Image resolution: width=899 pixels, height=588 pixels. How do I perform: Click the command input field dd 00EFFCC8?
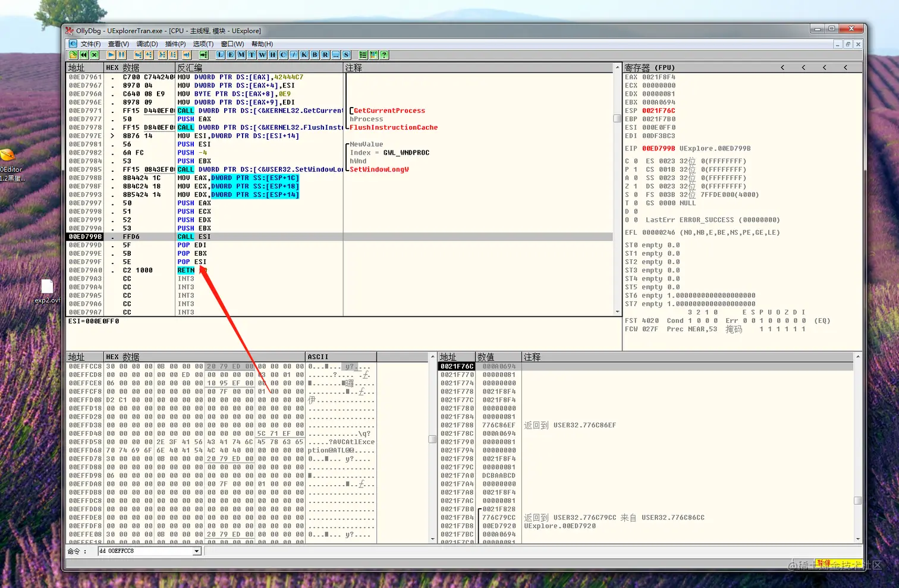pyautogui.click(x=146, y=551)
